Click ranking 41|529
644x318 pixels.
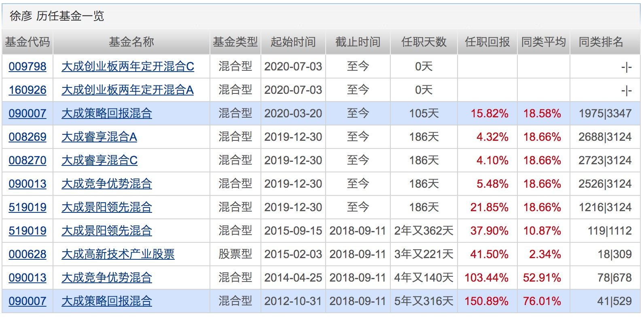(x=615, y=301)
